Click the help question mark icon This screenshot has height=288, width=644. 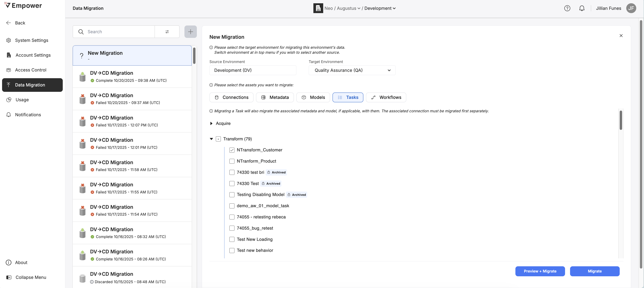pos(567,8)
